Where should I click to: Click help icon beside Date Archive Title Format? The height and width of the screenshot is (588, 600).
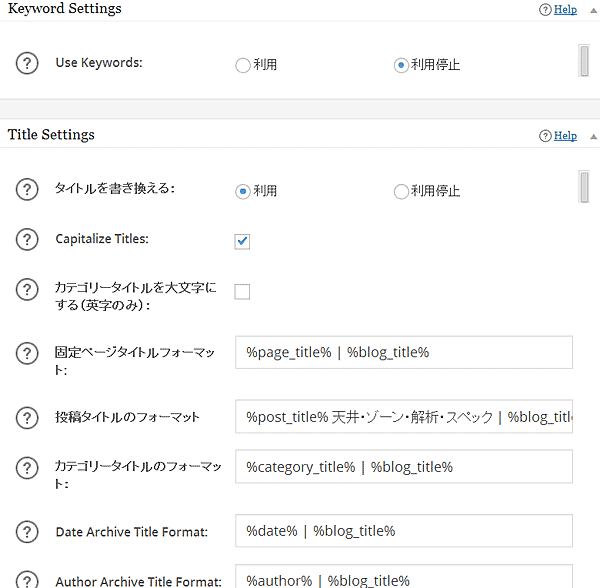27,531
